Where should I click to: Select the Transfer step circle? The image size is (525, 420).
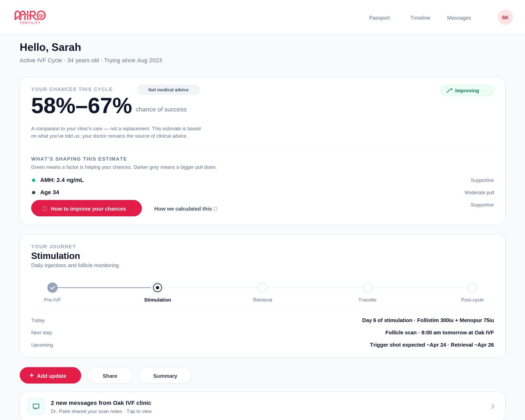367,288
